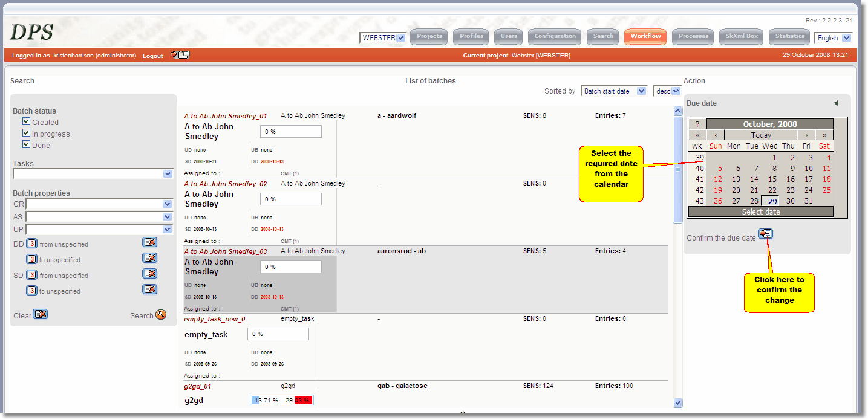
Task: Toggle the In progress batch status checkbox
Action: tap(26, 133)
